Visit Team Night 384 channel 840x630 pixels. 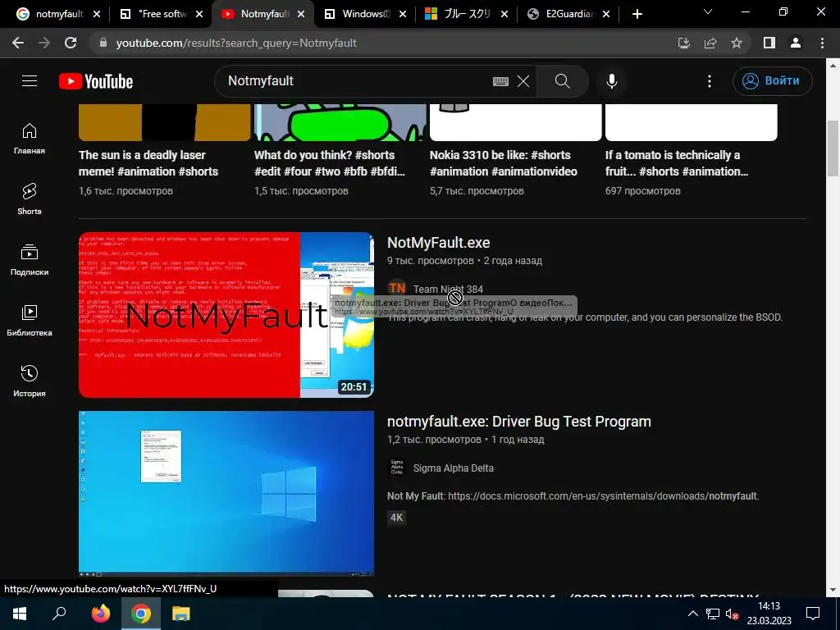point(448,290)
